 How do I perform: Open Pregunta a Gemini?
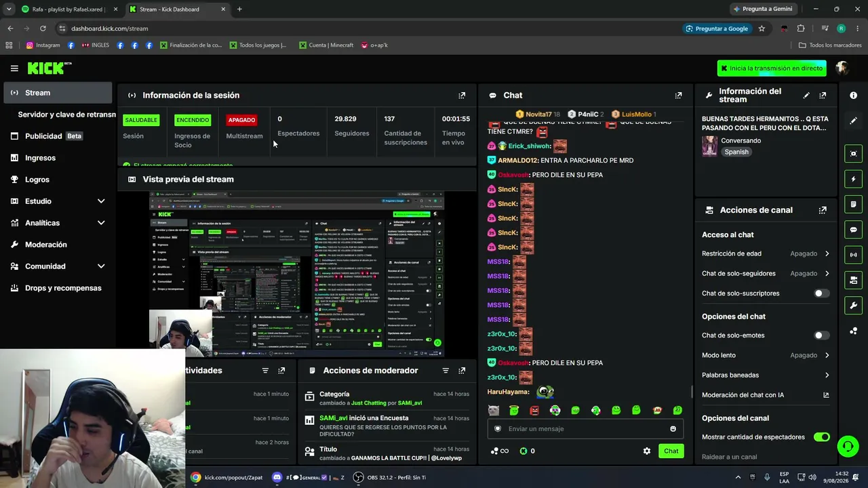[762, 9]
